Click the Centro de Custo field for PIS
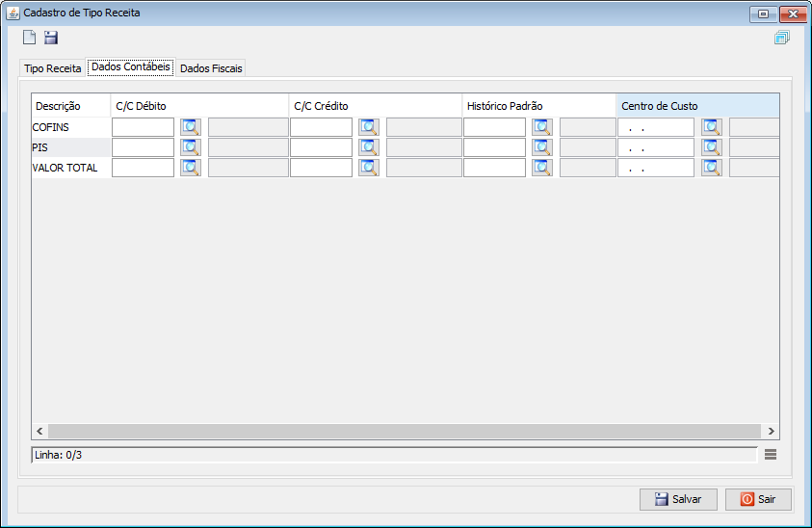This screenshot has height=528, width=812. [656, 147]
